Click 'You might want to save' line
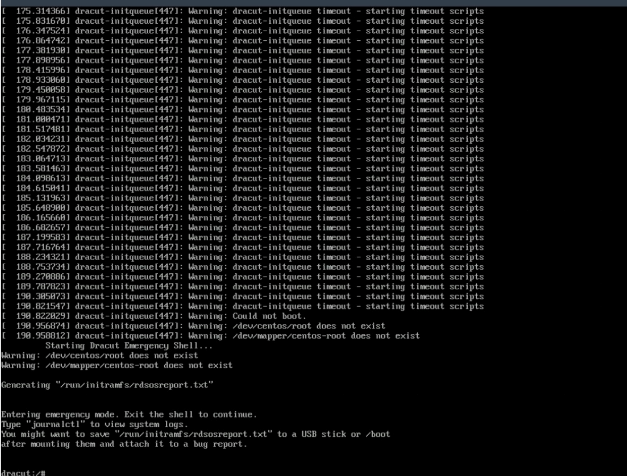 tap(196, 434)
